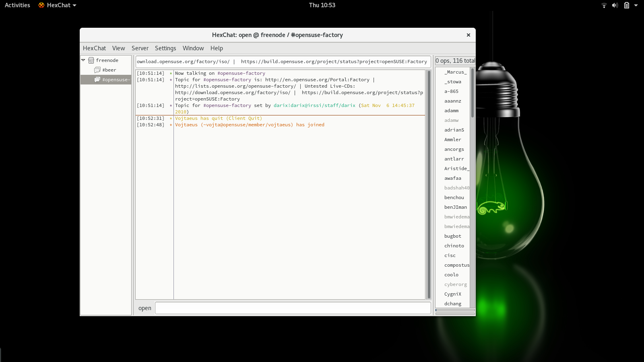Select user bugbot in user list
The image size is (644, 362).
pos(453,236)
